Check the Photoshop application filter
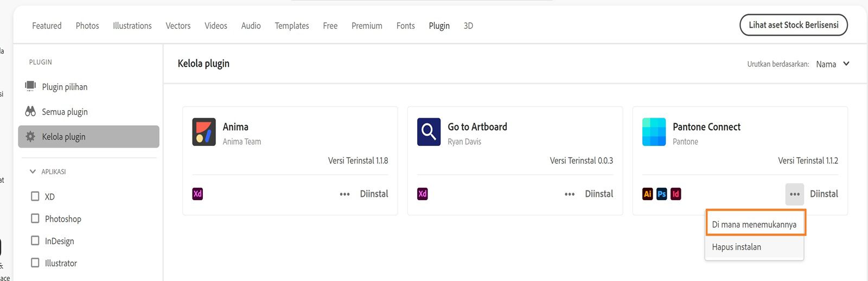868x281 pixels. [x=35, y=219]
